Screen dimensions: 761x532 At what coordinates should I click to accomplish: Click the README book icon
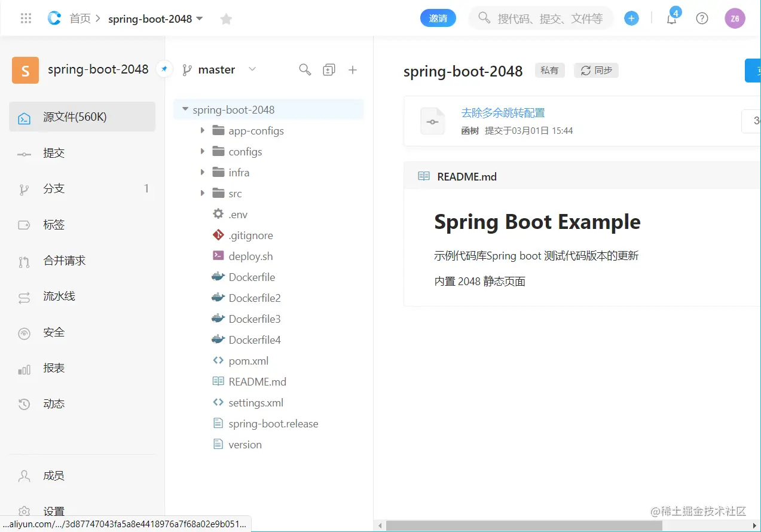pos(424,176)
